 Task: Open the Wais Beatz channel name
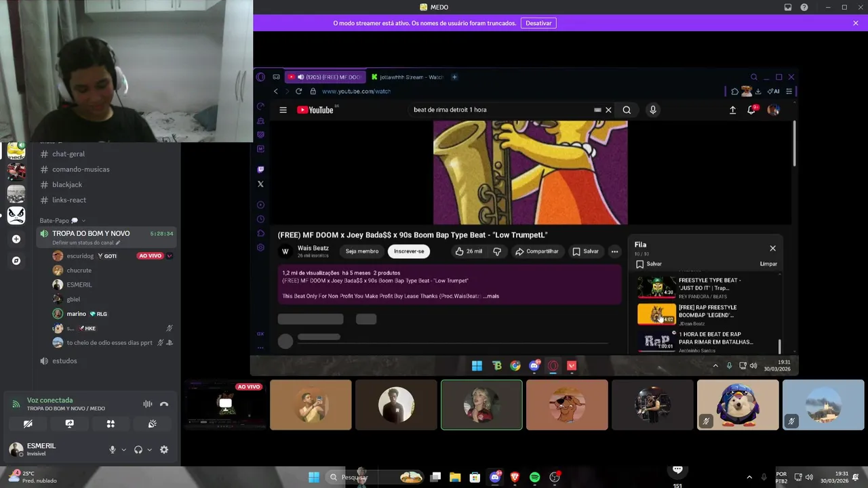(313, 248)
